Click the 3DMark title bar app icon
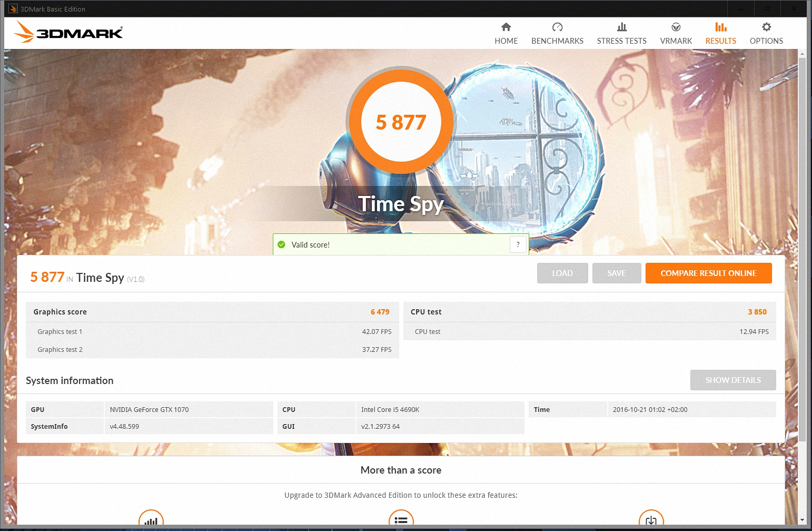Viewport: 812px width, 531px height. (x=13, y=9)
